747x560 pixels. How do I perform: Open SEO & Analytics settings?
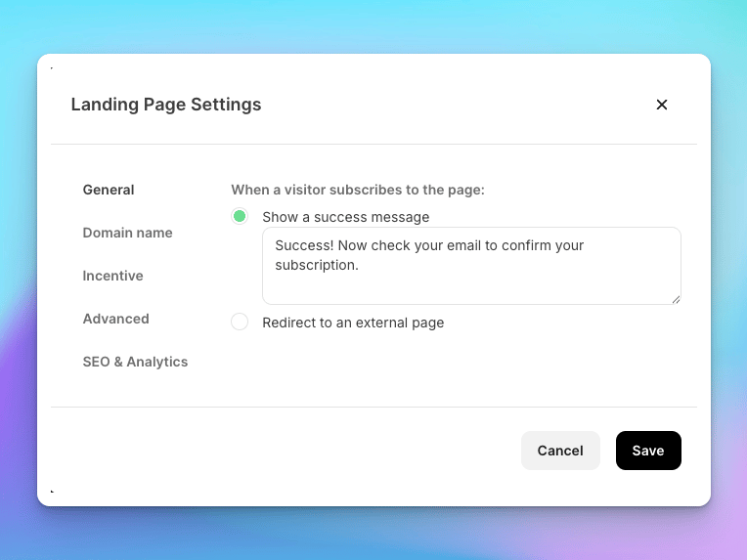135,362
